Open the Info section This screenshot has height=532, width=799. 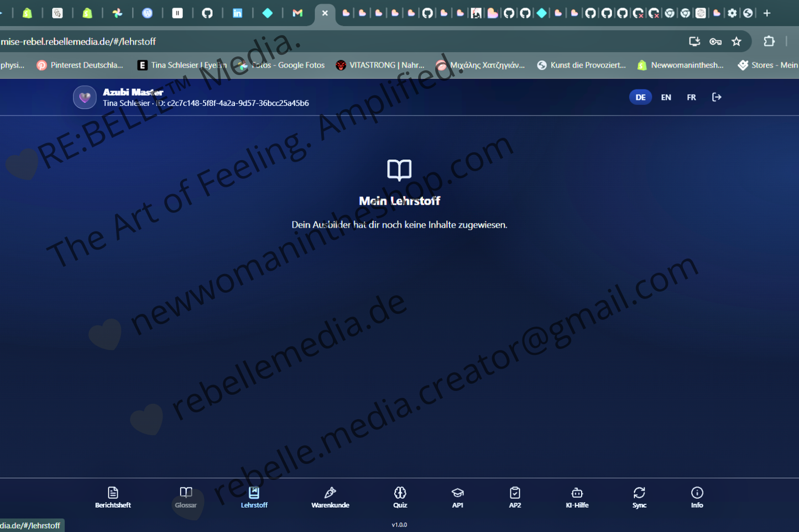697,497
